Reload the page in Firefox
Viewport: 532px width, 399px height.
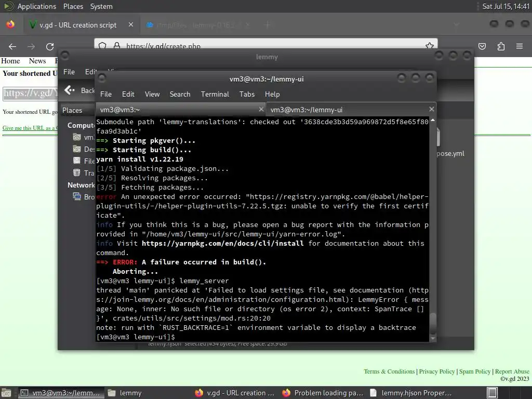click(50, 46)
